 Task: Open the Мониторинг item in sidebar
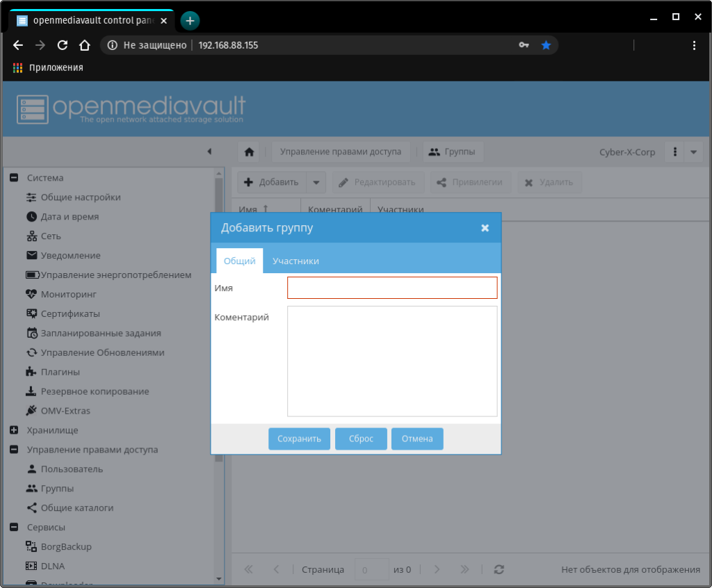[69, 294]
